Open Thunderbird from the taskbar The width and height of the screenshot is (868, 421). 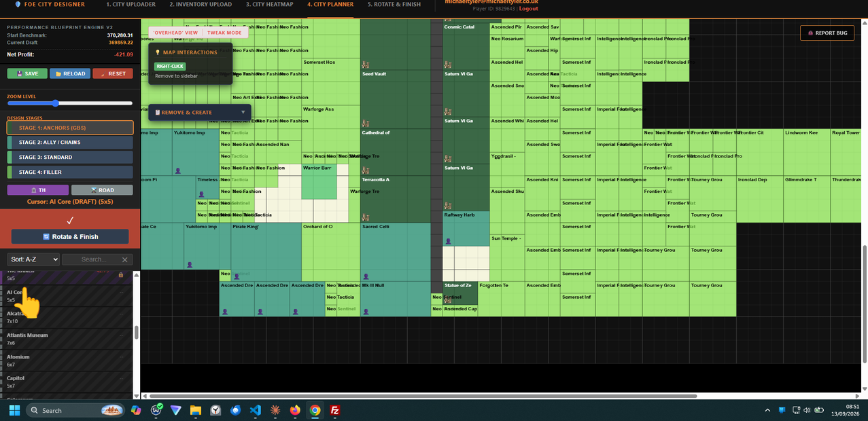236,410
